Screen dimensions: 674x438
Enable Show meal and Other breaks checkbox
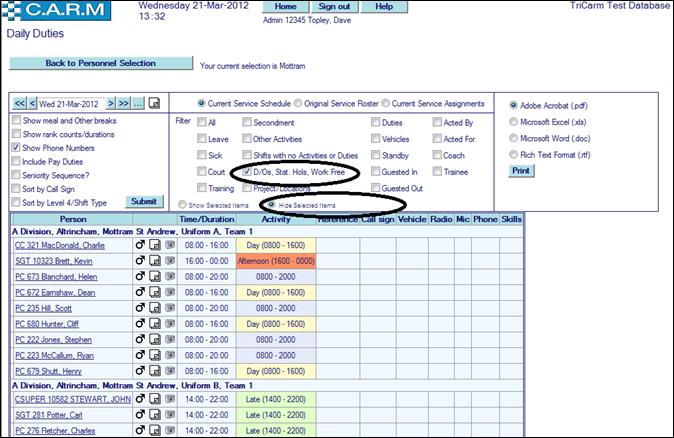click(x=16, y=121)
